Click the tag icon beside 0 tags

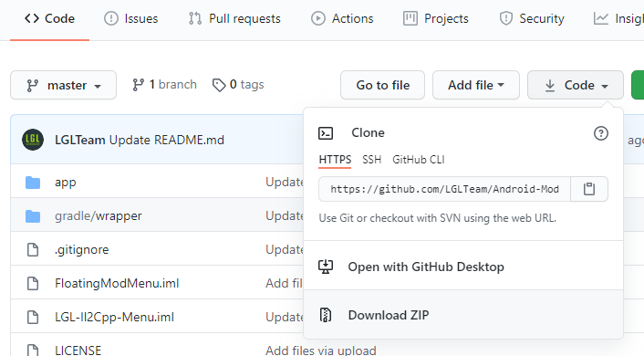coord(219,85)
